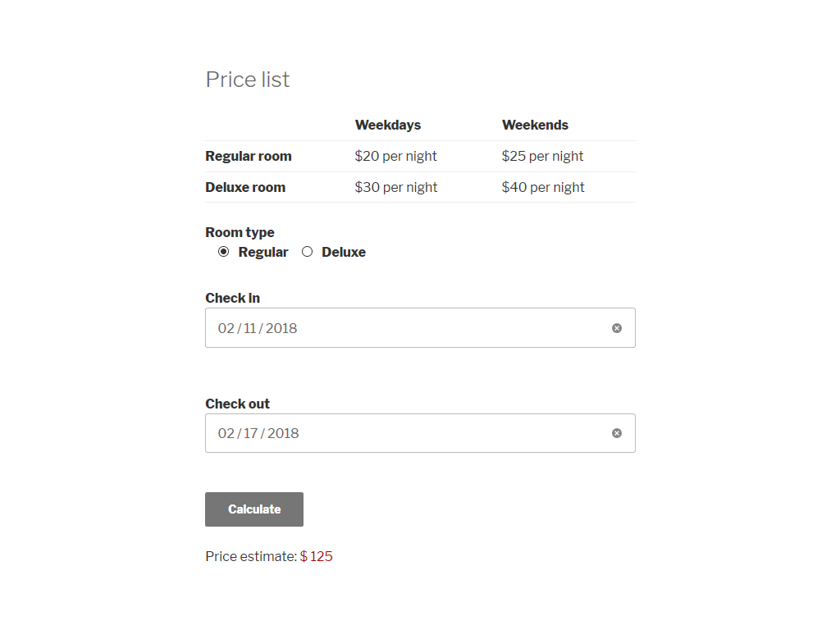
Task: Click the Weekdays column header
Action: (387, 125)
